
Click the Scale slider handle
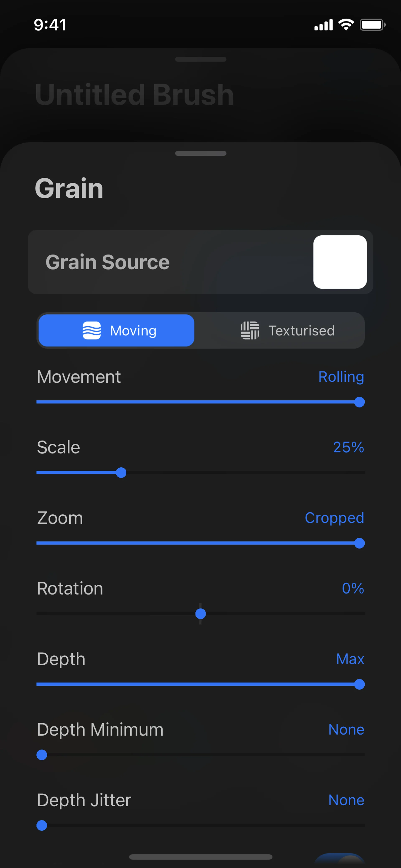(x=121, y=473)
